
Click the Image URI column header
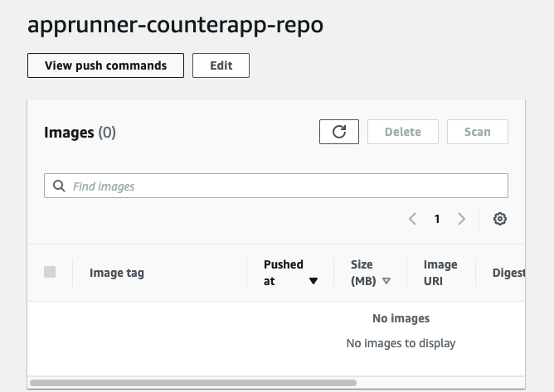point(440,273)
